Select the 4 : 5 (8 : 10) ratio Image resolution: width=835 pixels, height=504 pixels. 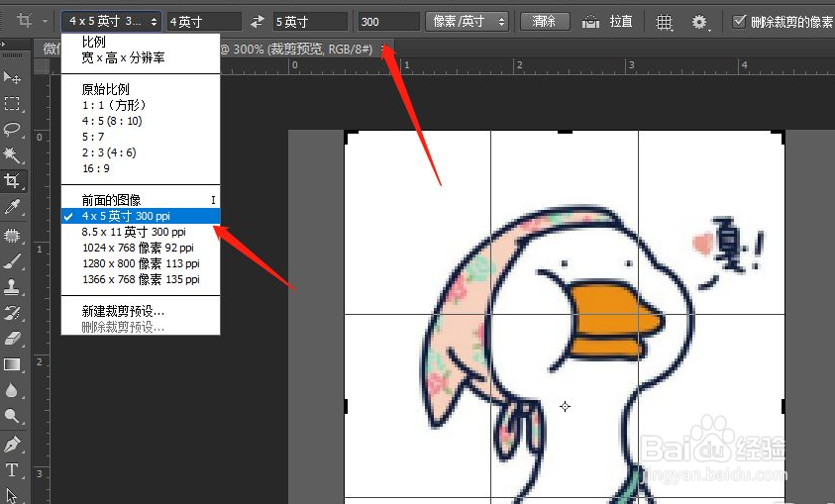click(112, 121)
